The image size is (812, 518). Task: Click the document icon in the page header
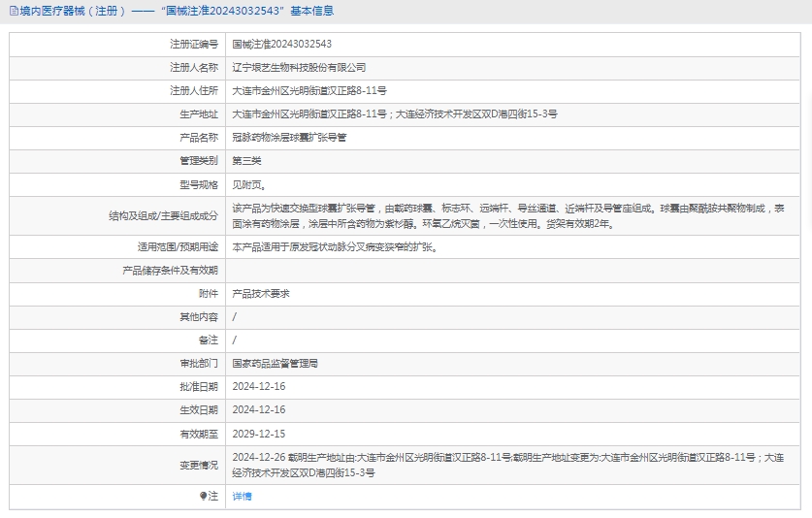tap(13, 11)
